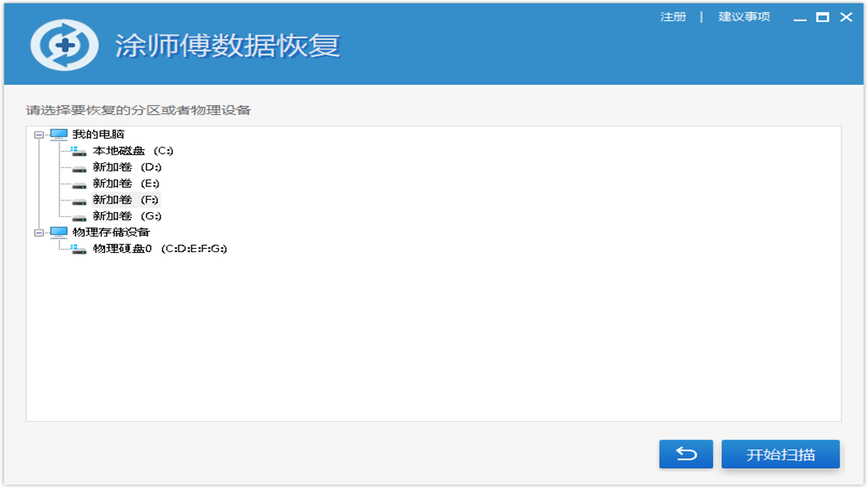868x488 pixels.
Task: Open the 建议事项 suggestions link
Action: point(744,17)
